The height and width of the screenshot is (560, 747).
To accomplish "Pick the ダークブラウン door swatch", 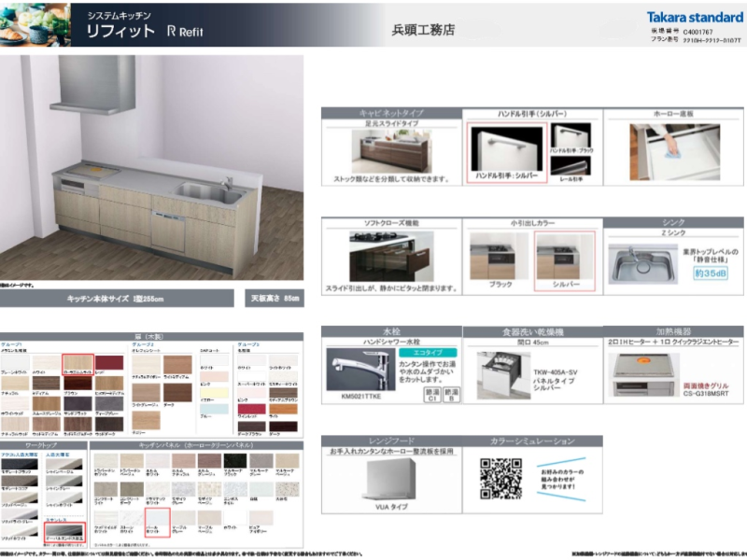I will coord(251,427).
